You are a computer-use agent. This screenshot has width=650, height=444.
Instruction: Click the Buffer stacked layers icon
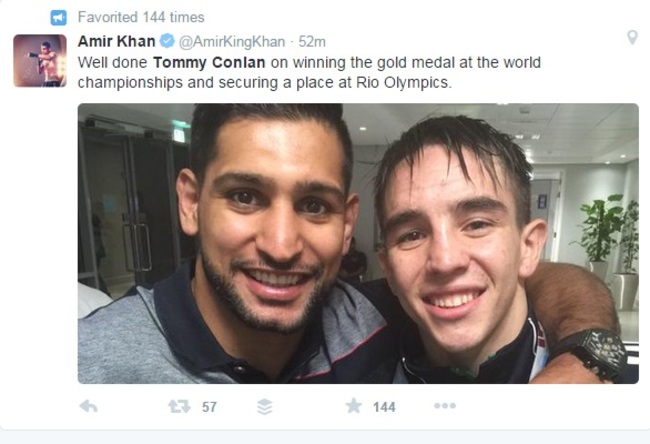[264, 407]
